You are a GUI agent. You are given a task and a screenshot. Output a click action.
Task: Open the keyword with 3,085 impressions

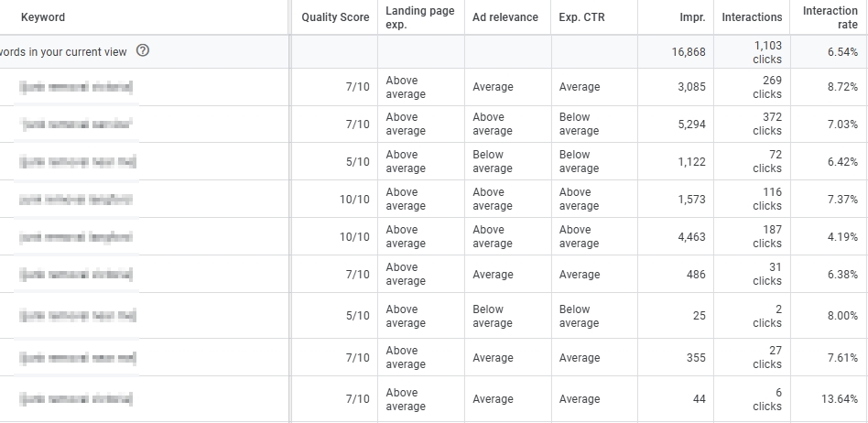tap(77, 87)
